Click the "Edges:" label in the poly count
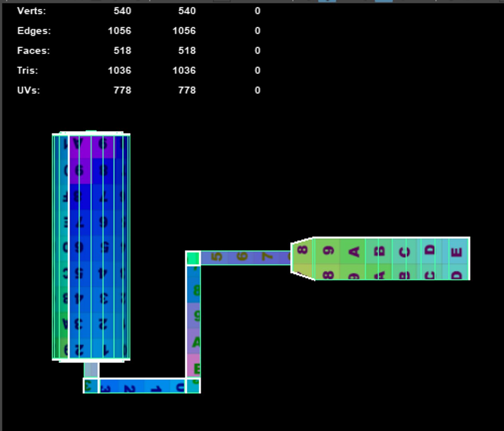The width and height of the screenshot is (504, 431). (x=34, y=31)
